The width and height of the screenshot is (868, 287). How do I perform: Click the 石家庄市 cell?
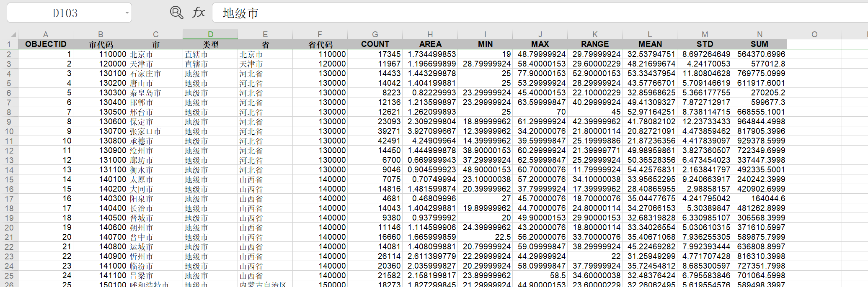(x=155, y=73)
